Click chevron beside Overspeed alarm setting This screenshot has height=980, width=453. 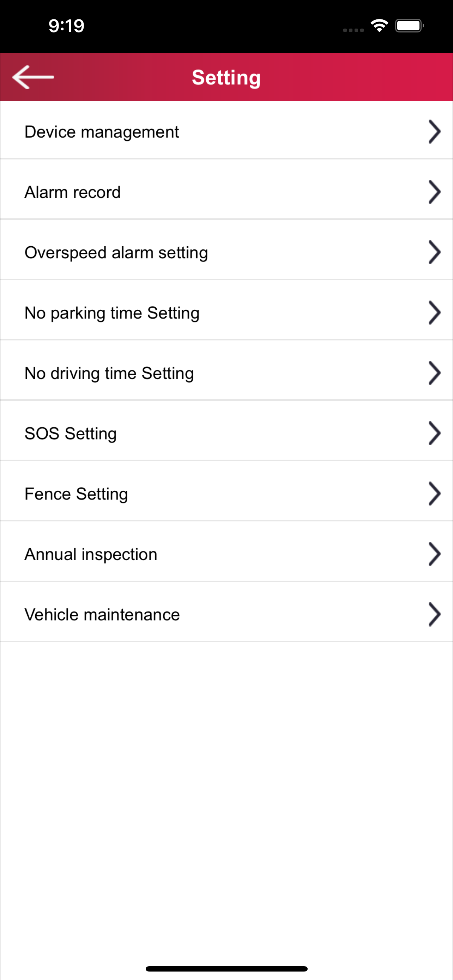tap(434, 252)
